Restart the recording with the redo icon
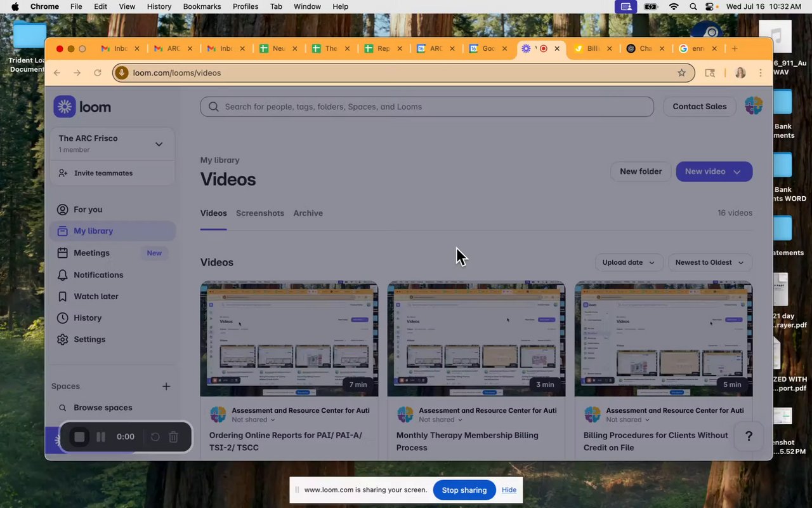Screen dimensions: 812x508 pyautogui.click(x=155, y=437)
